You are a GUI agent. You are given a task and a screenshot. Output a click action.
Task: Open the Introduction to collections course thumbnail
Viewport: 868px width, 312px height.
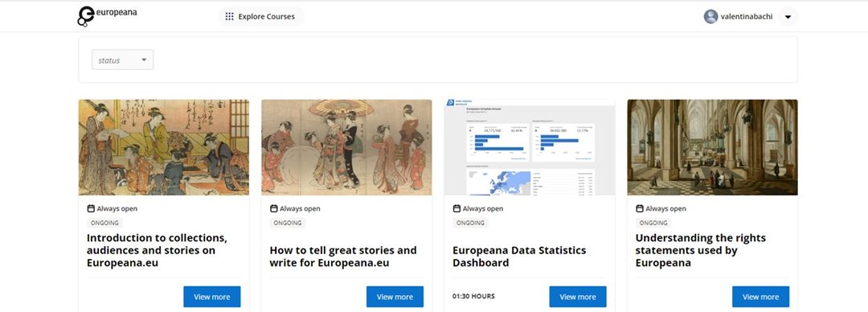point(164,147)
